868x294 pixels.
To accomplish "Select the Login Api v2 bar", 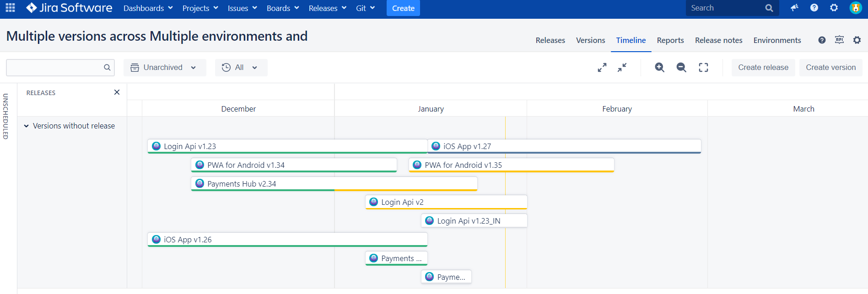I will click(446, 202).
